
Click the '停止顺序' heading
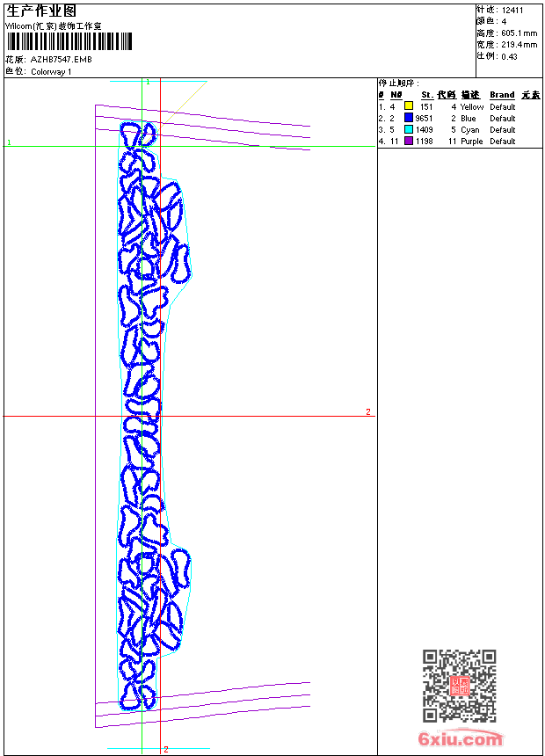pyautogui.click(x=398, y=84)
